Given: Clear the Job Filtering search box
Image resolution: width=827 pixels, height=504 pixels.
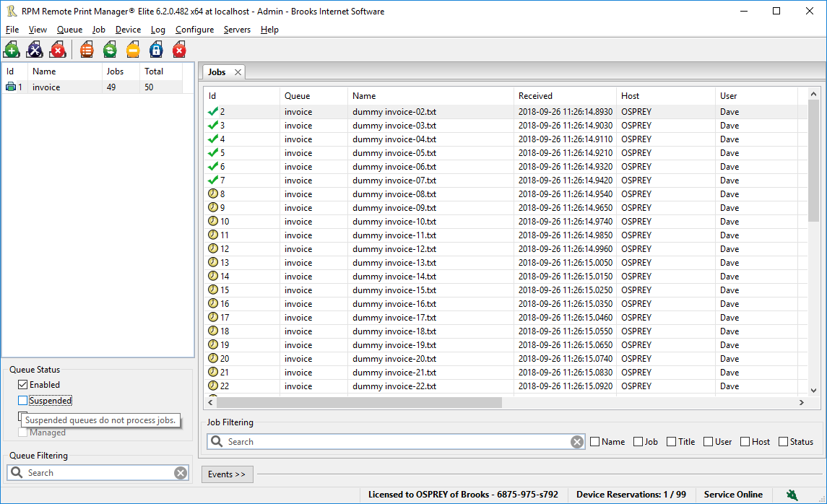Looking at the screenshot, I should (576, 442).
